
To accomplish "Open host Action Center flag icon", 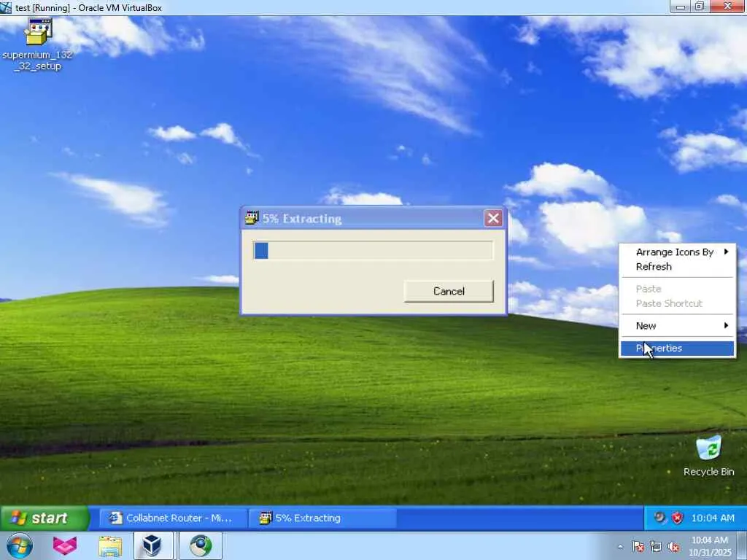I will [x=638, y=547].
